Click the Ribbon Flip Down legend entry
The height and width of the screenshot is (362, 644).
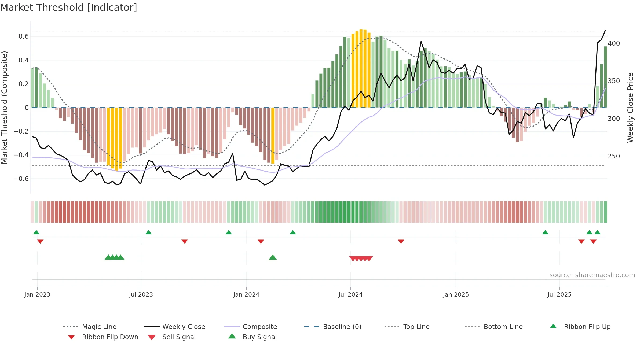click(x=103, y=337)
